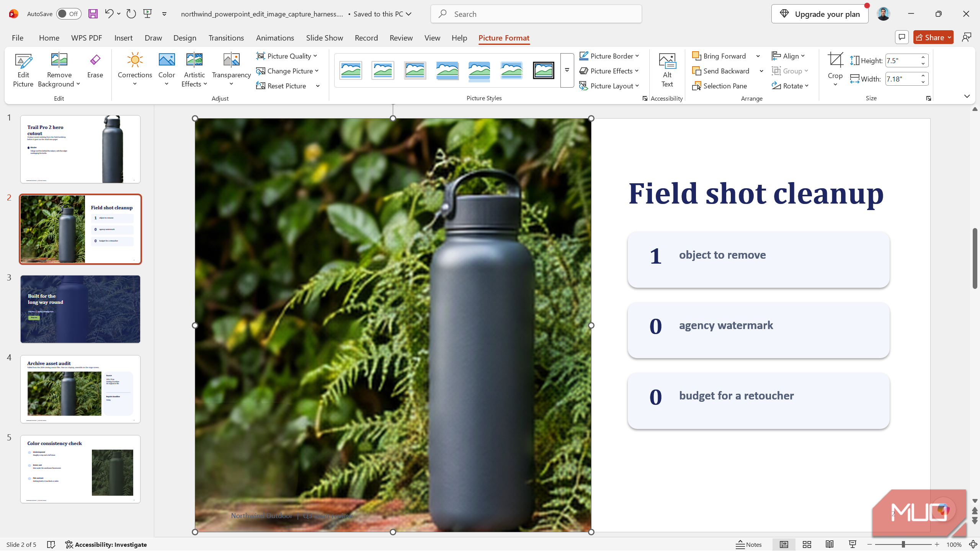Screen dimensions: 980x551
Task: Toggle Normal view button in status bar
Action: tap(784, 544)
